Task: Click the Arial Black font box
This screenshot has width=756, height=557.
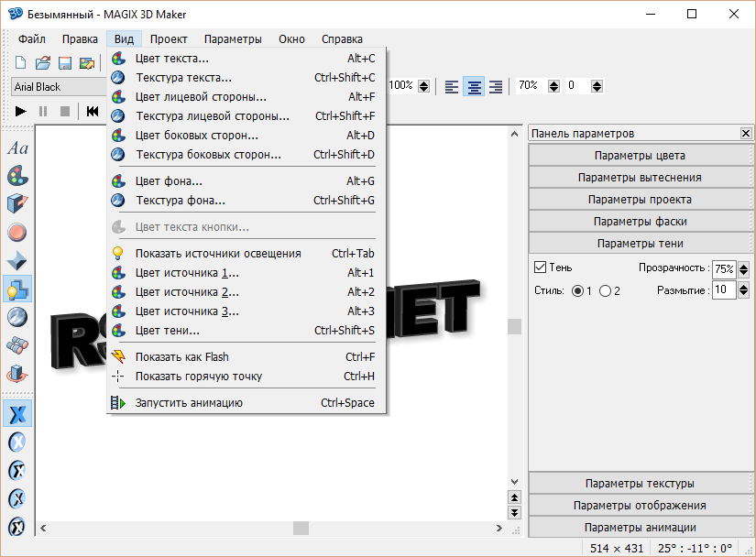Action: pyautogui.click(x=59, y=87)
